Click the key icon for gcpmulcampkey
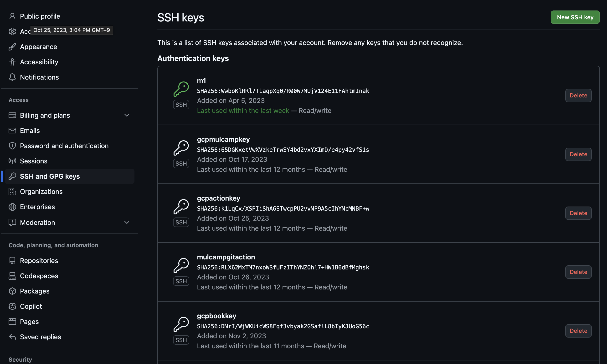The width and height of the screenshot is (607, 364). click(x=181, y=148)
